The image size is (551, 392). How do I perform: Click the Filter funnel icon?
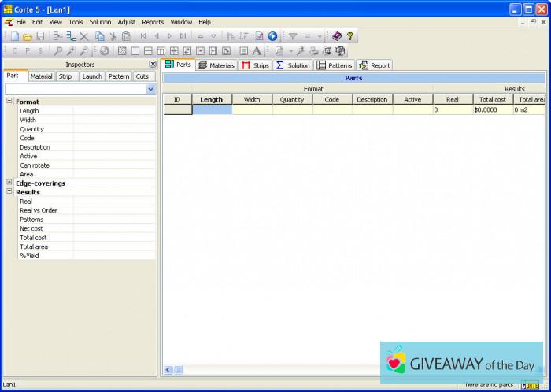[x=293, y=36]
